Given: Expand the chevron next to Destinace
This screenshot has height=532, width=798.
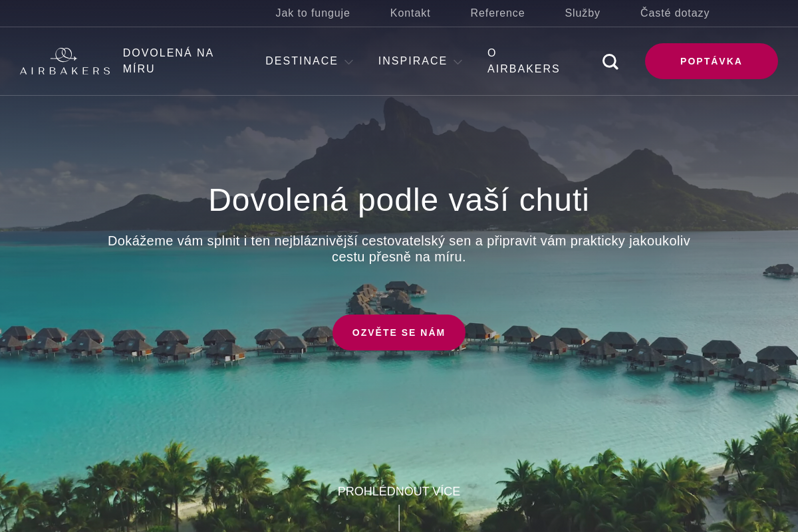Looking at the screenshot, I should [x=348, y=63].
